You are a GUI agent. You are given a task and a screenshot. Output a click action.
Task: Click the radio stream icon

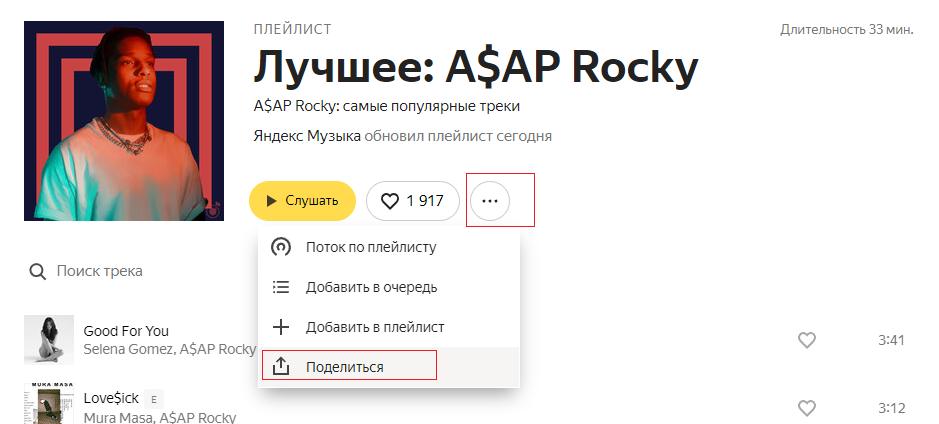click(281, 247)
